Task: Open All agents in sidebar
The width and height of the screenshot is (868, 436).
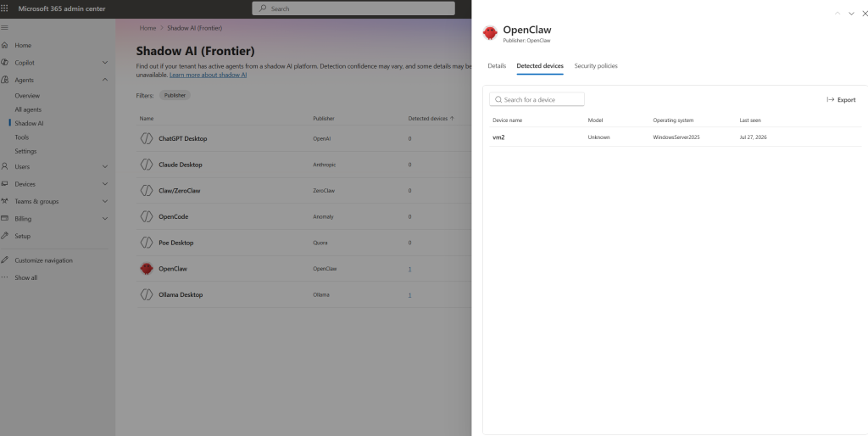Action: point(28,109)
